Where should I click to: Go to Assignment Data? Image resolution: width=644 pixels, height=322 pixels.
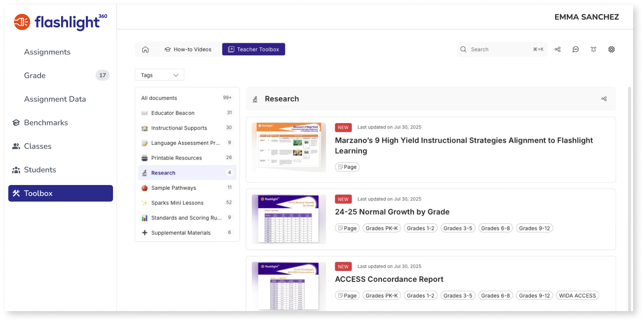pyautogui.click(x=55, y=99)
